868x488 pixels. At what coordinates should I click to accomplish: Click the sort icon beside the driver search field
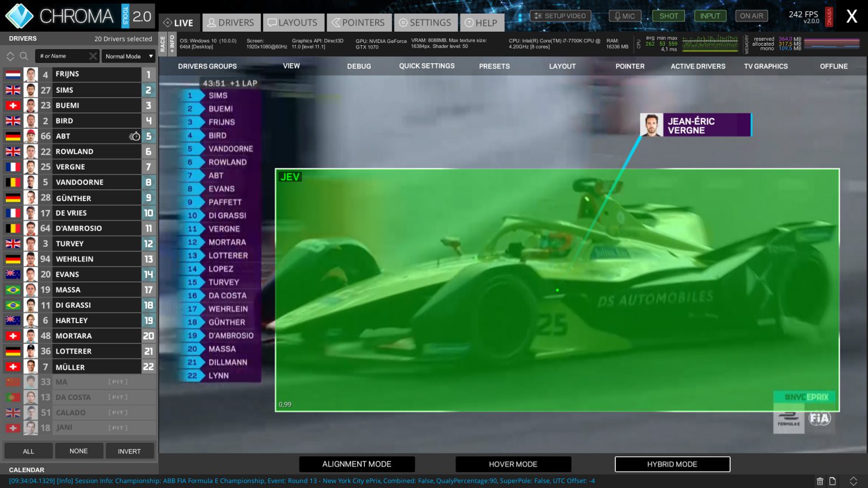click(10, 56)
